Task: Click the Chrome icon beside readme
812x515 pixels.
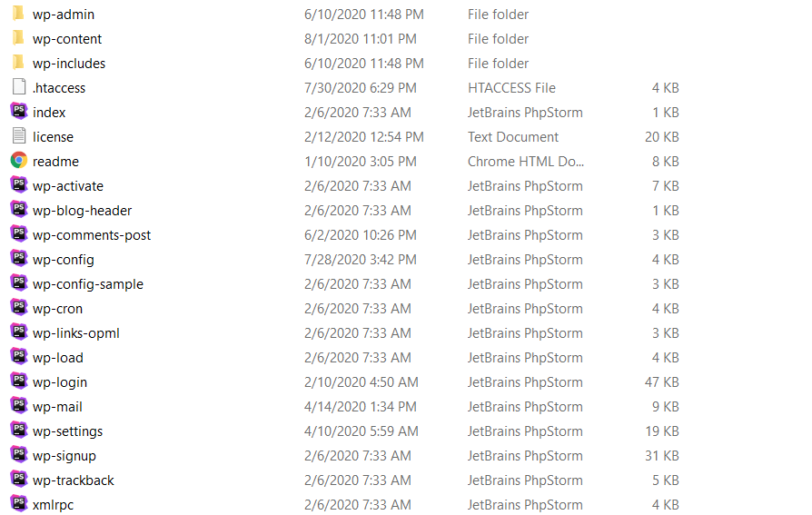Action: tap(19, 160)
